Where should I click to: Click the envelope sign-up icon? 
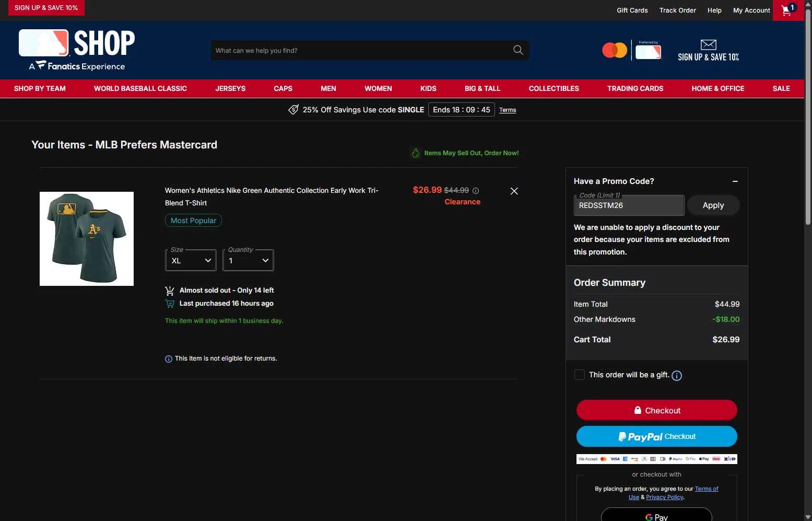708,45
